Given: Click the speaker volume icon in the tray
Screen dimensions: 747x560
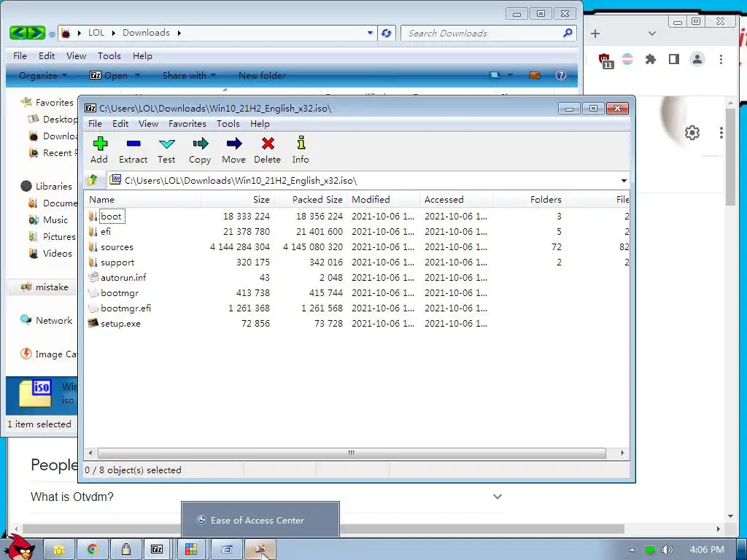Looking at the screenshot, I should [667, 550].
